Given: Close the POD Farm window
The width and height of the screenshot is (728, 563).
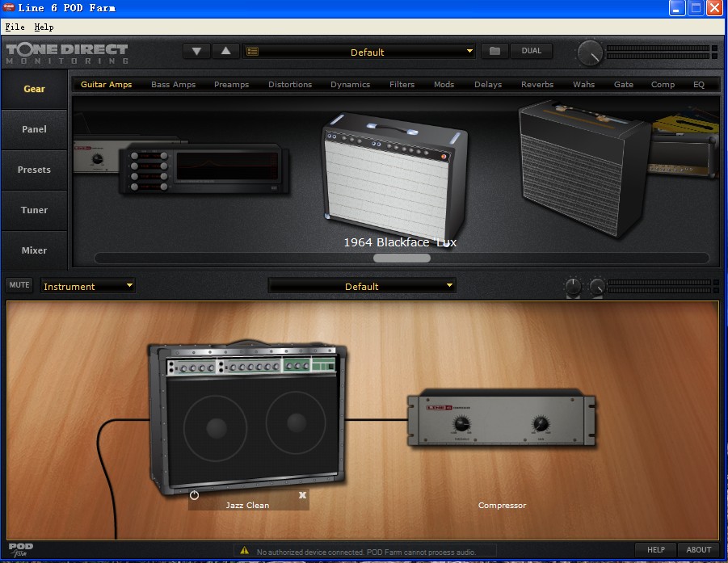Looking at the screenshot, I should click(715, 8).
